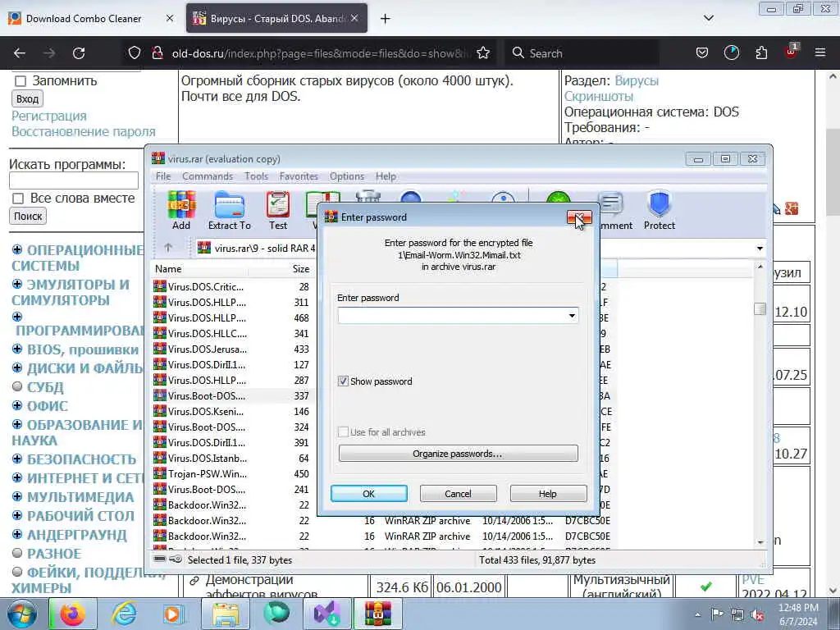Open the Commands menu in WinRAR
The height and width of the screenshot is (630, 840).
208,176
